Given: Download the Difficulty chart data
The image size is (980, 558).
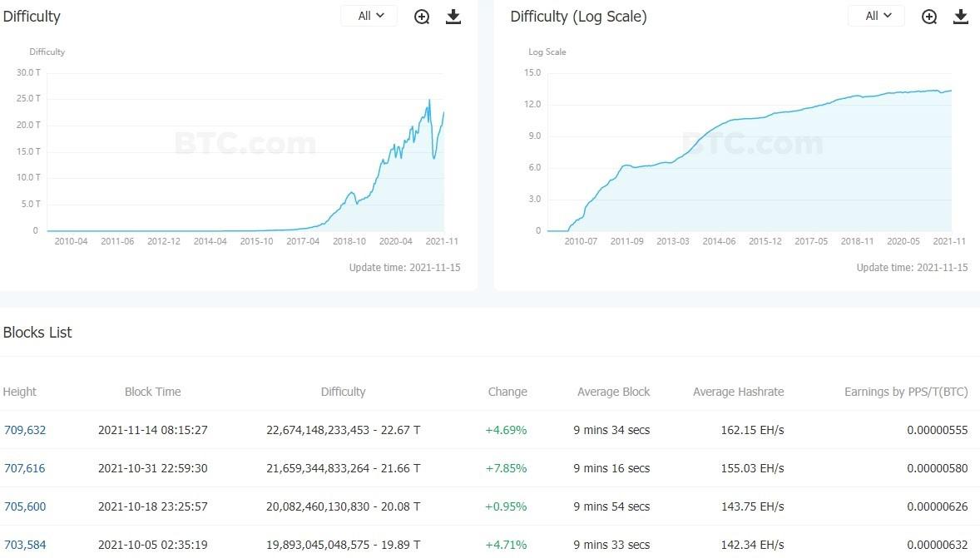Looking at the screenshot, I should coord(453,17).
